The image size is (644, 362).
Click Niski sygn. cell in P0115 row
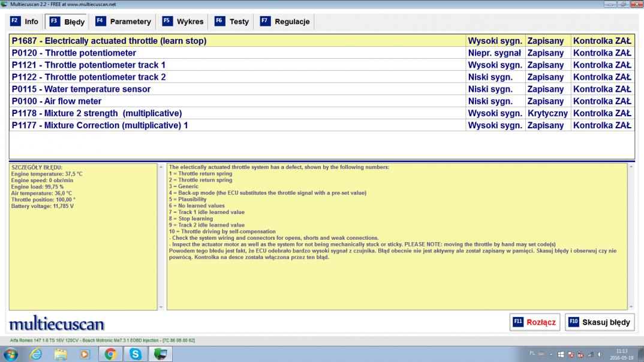(495, 89)
